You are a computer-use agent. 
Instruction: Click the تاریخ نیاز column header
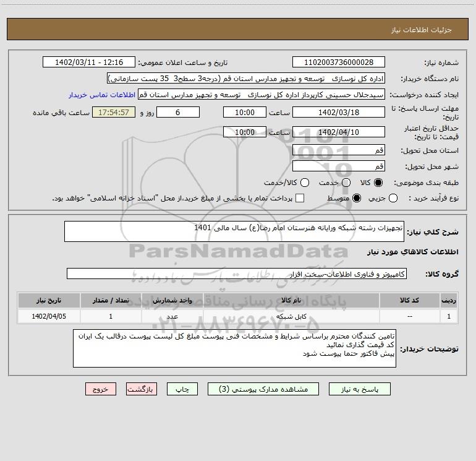49,300
